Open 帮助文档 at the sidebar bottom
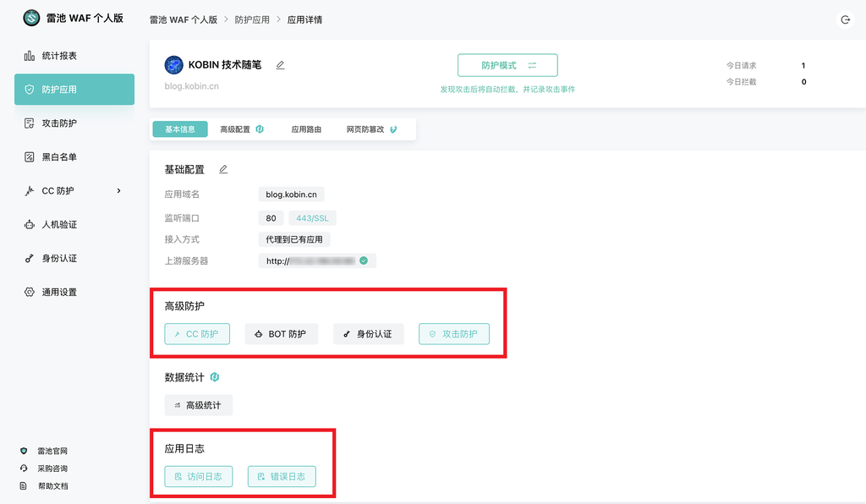Viewport: 866px width, 504px height. [x=52, y=486]
